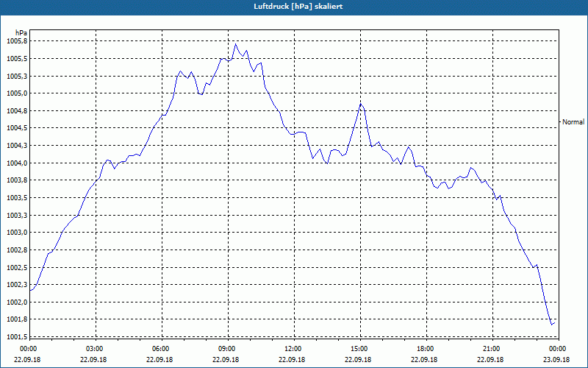Click the 1003,8 y-axis value
The height and width of the screenshot is (368, 588).
[17, 180]
